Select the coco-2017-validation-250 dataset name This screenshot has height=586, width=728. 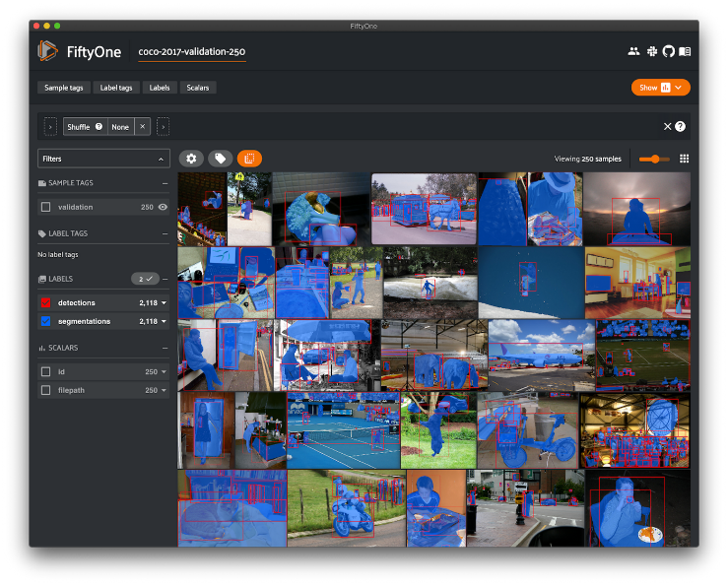pos(192,51)
